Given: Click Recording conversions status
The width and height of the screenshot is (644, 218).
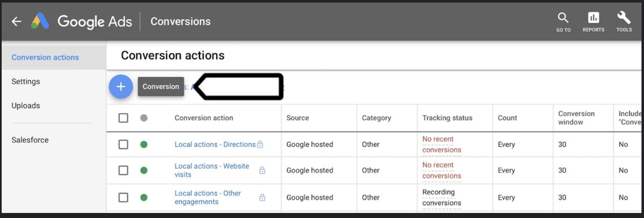Looking at the screenshot, I should (442, 197).
